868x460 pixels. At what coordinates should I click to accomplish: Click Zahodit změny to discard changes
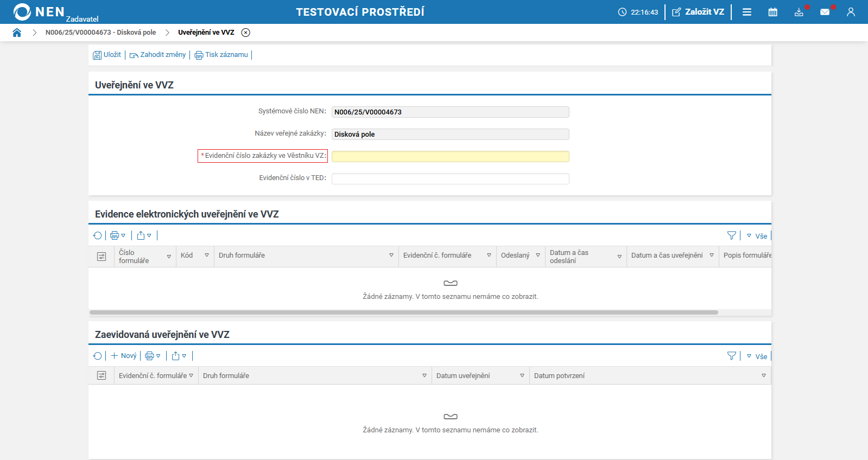(157, 55)
